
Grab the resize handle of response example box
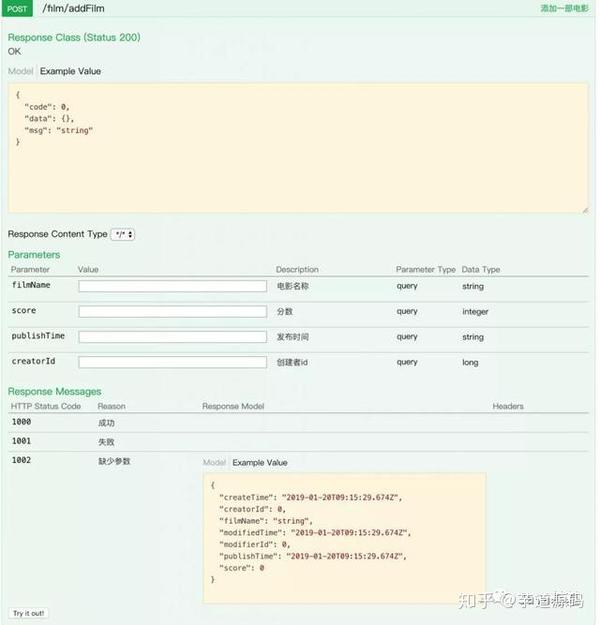click(585, 210)
